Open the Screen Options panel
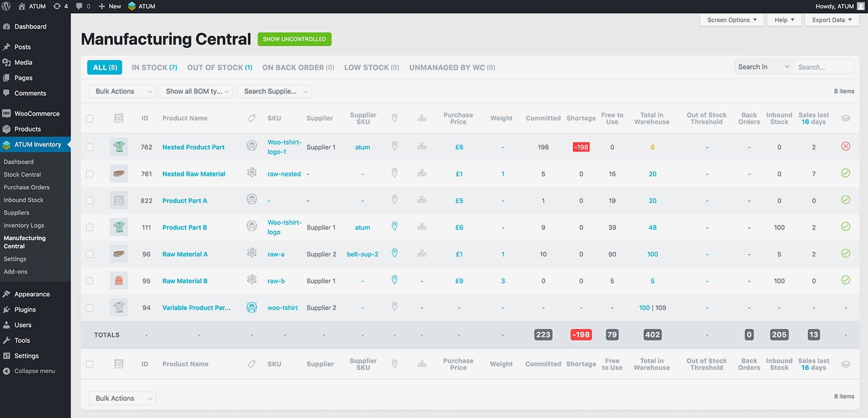 coord(732,20)
